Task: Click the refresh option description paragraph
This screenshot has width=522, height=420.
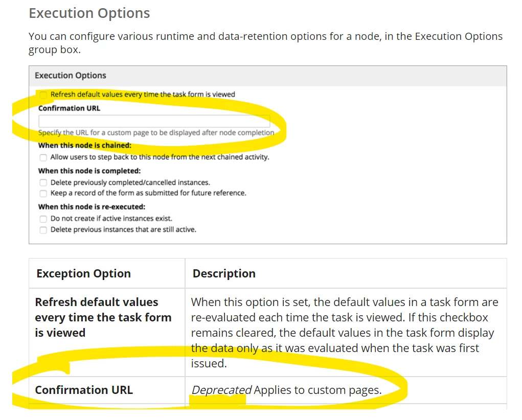Action: [x=345, y=333]
